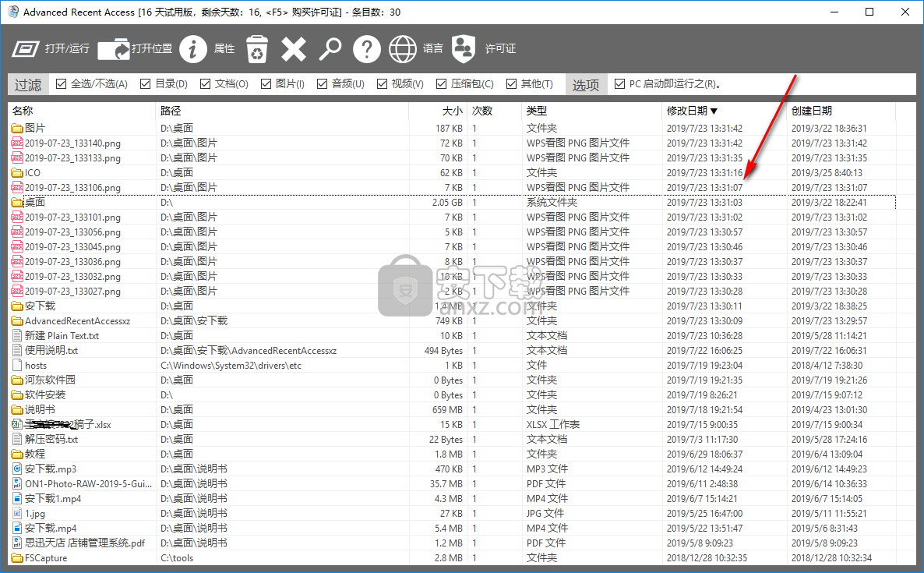Image resolution: width=924 pixels, height=573 pixels.
Task: Sort by Created date (创建日期) header
Action: point(841,111)
